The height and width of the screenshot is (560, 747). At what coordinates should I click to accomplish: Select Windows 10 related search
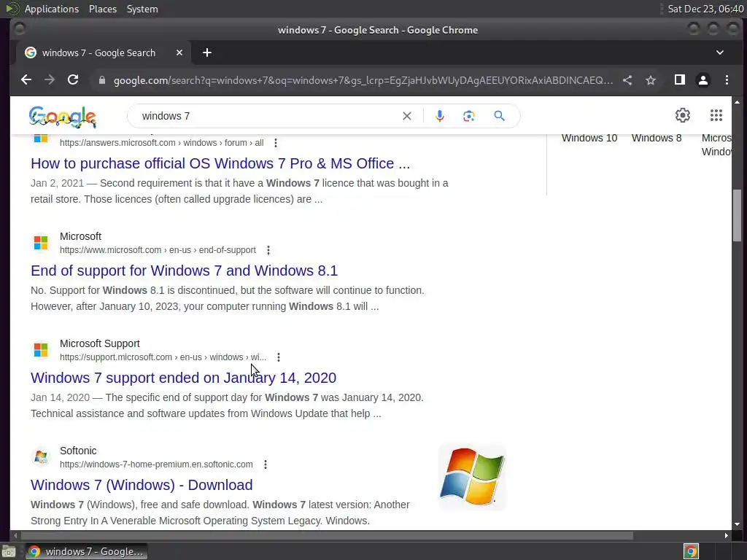(x=589, y=138)
